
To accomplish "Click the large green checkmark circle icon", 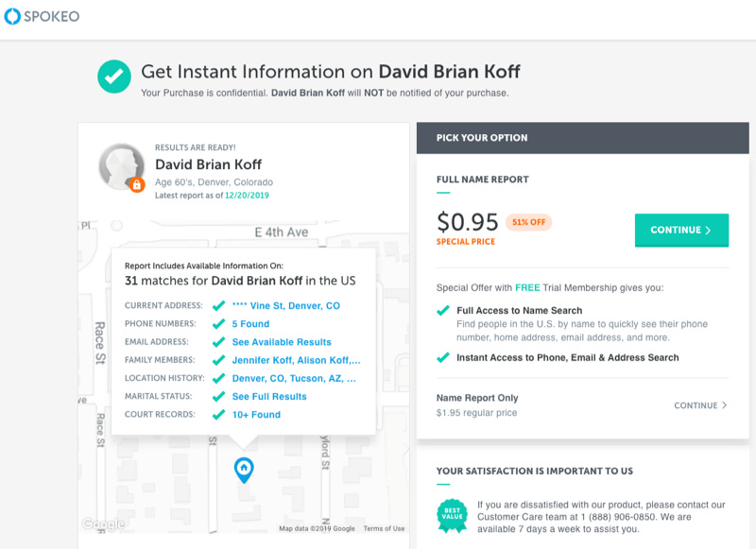I will [114, 77].
